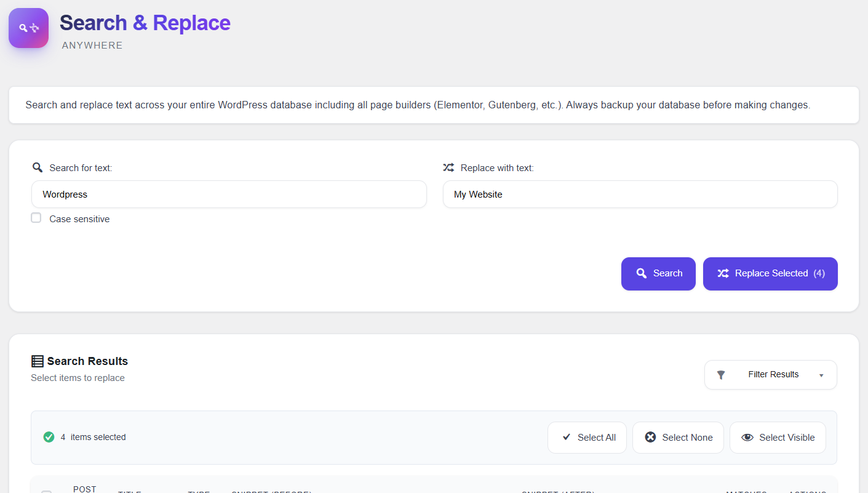Click the magnifier icon beside Search for text
The image size is (868, 493).
click(38, 167)
